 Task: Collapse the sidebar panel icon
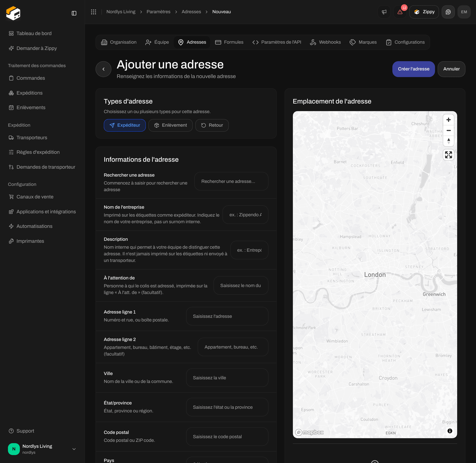pos(74,13)
